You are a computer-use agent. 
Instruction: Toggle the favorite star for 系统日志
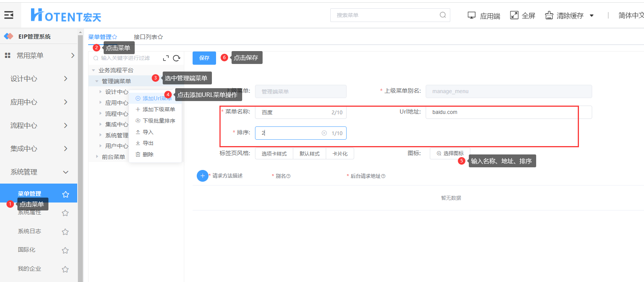65,232
